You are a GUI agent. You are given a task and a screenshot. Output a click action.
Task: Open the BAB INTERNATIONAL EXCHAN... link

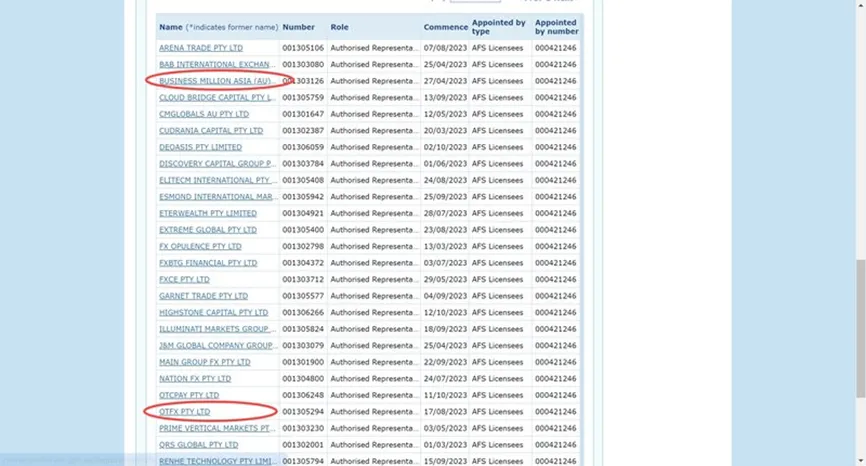[217, 65]
